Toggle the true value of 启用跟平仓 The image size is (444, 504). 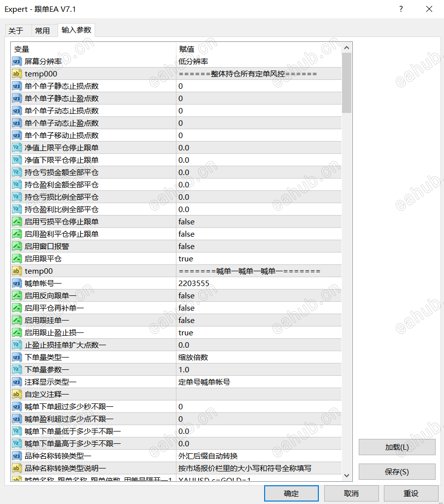(x=259, y=258)
